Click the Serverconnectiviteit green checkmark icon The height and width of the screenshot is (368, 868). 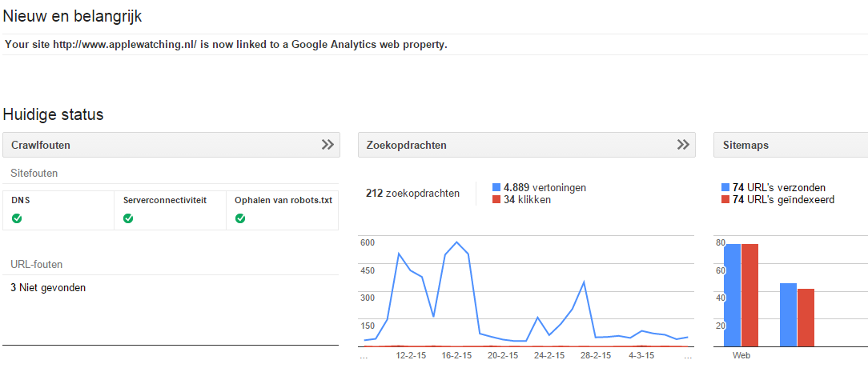point(128,218)
